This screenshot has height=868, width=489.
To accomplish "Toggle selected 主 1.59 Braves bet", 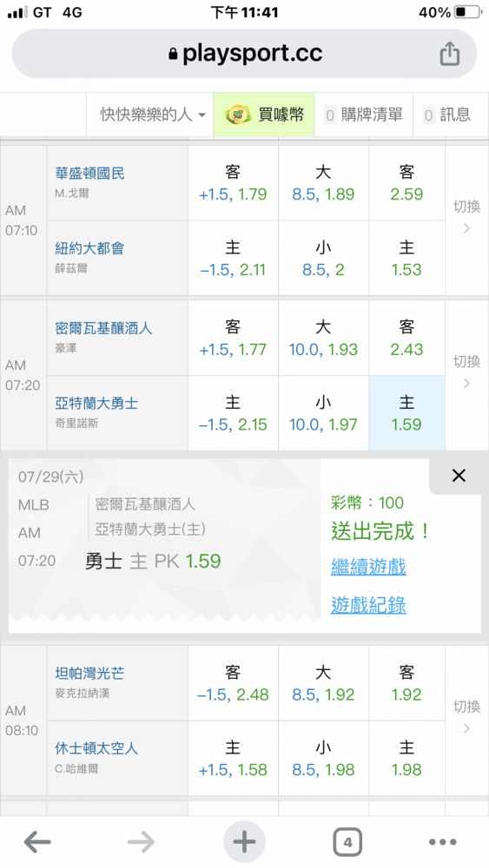I will click(x=407, y=413).
